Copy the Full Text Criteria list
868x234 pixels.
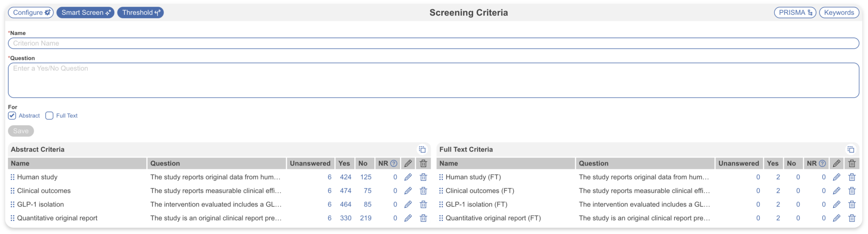(851, 149)
